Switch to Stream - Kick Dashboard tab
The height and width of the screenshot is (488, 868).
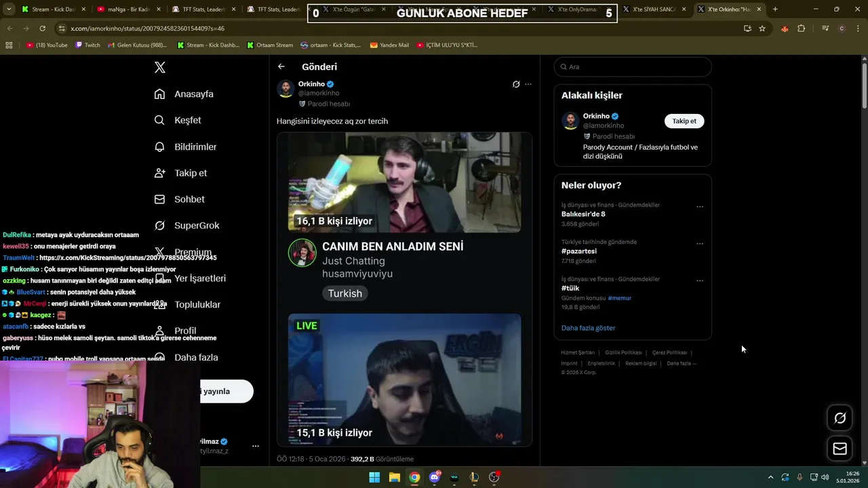(53, 9)
